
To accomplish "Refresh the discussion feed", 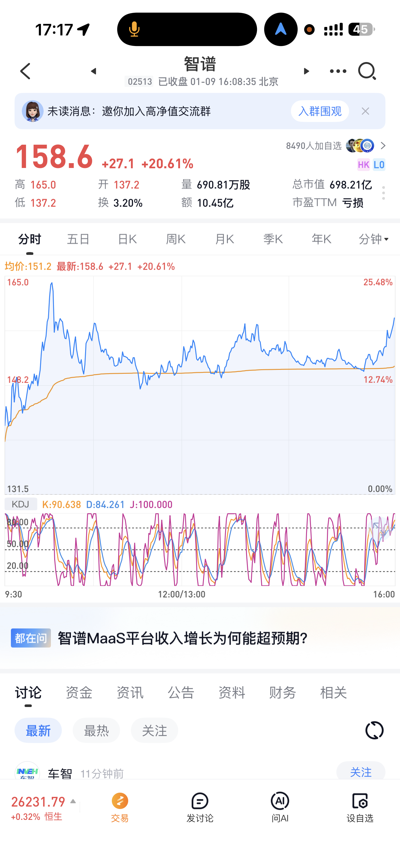I will coord(374,730).
